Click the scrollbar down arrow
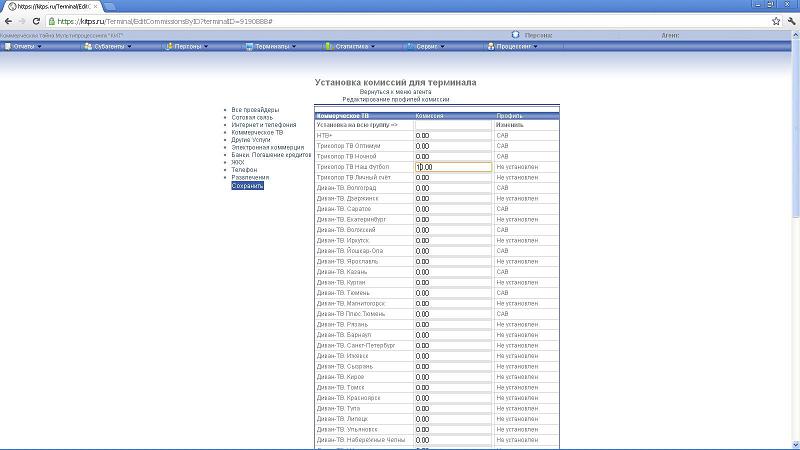This screenshot has width=800, height=450. 795,445
